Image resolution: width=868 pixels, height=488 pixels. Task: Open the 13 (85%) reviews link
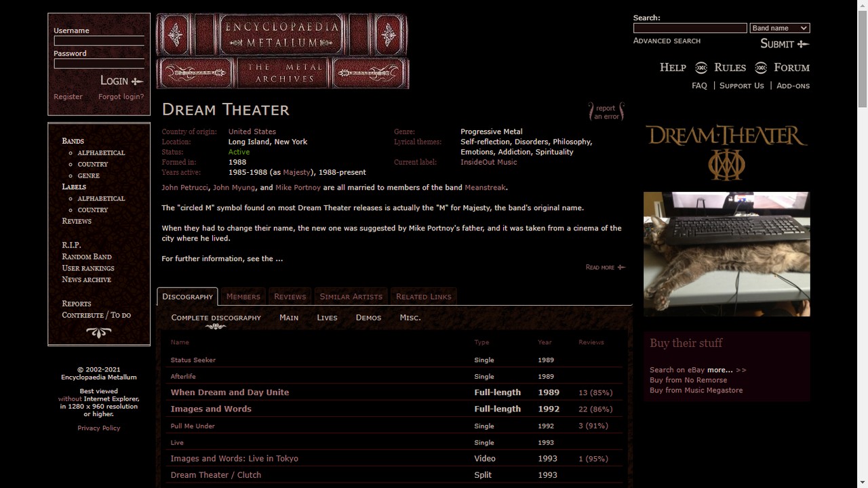pos(595,392)
